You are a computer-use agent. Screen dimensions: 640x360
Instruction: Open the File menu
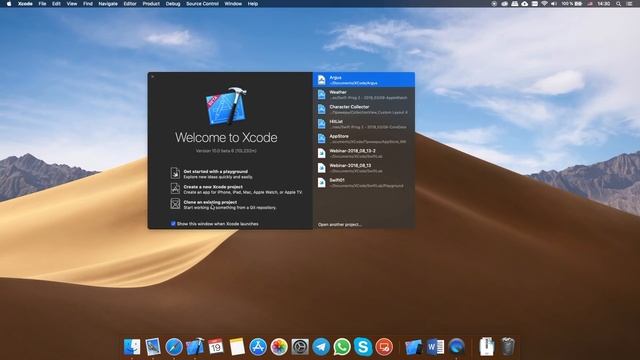42,4
